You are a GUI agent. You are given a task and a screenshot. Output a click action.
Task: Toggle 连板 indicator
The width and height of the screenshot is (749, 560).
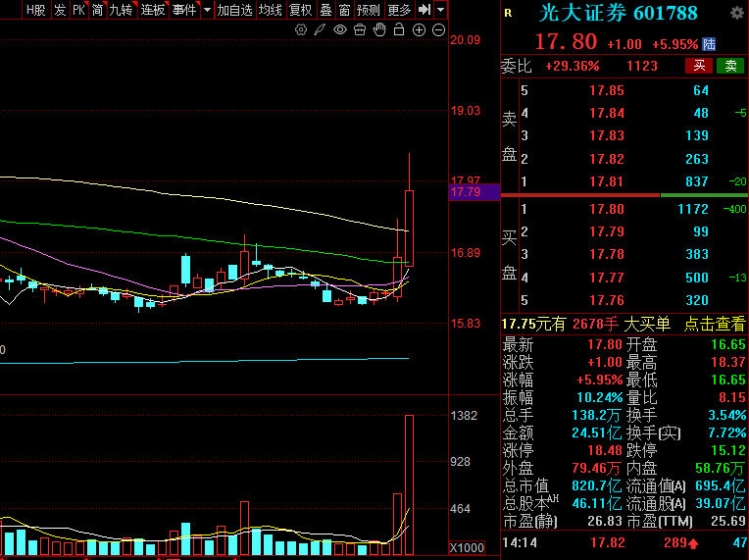tap(153, 10)
